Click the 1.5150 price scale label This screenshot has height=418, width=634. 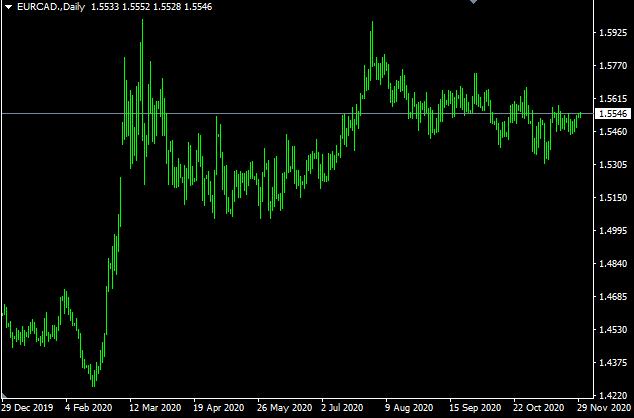[613, 198]
